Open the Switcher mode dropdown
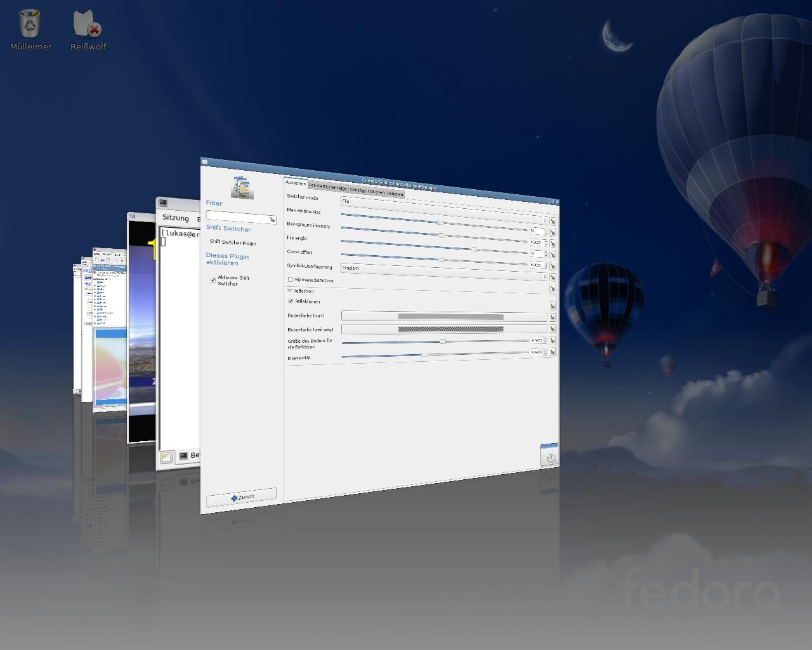 pyautogui.click(x=443, y=204)
